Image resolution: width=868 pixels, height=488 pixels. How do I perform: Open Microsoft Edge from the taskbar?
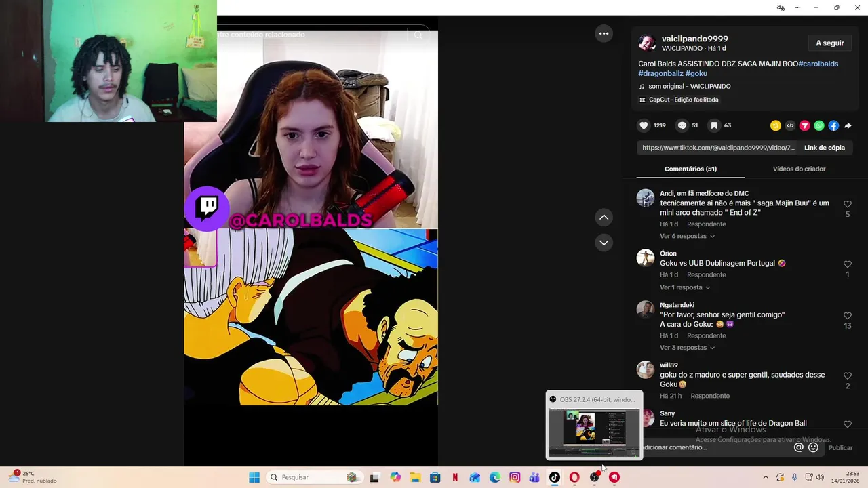[495, 477]
